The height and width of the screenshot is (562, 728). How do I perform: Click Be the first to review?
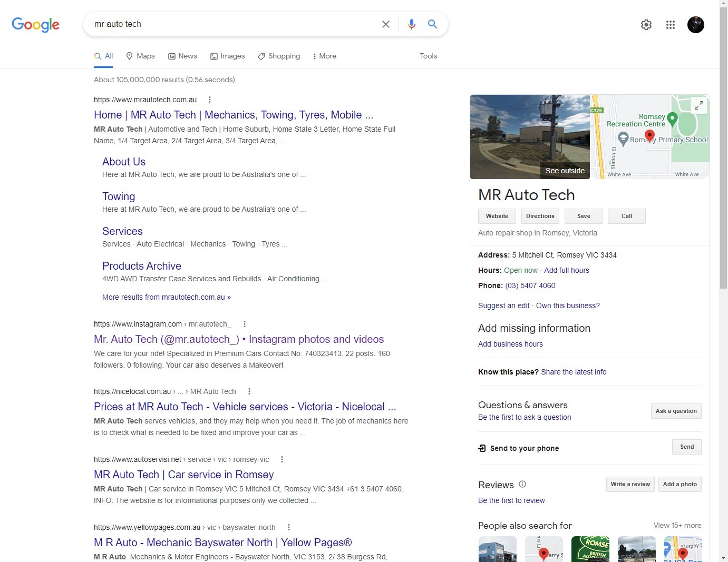click(511, 500)
